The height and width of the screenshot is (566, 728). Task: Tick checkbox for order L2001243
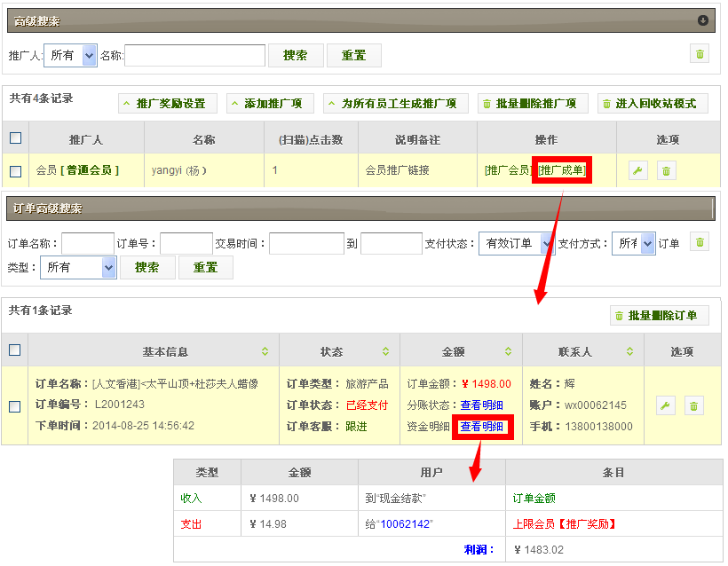click(x=14, y=406)
